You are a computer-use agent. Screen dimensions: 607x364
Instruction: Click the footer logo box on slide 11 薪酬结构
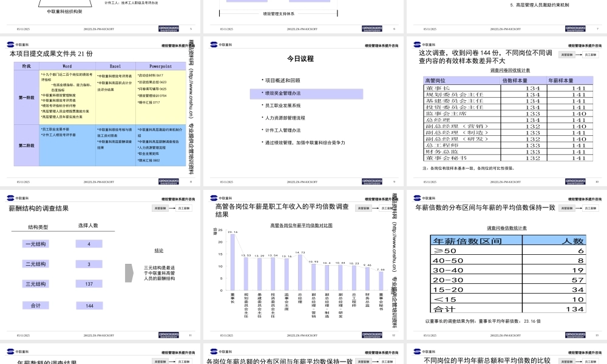168,335
